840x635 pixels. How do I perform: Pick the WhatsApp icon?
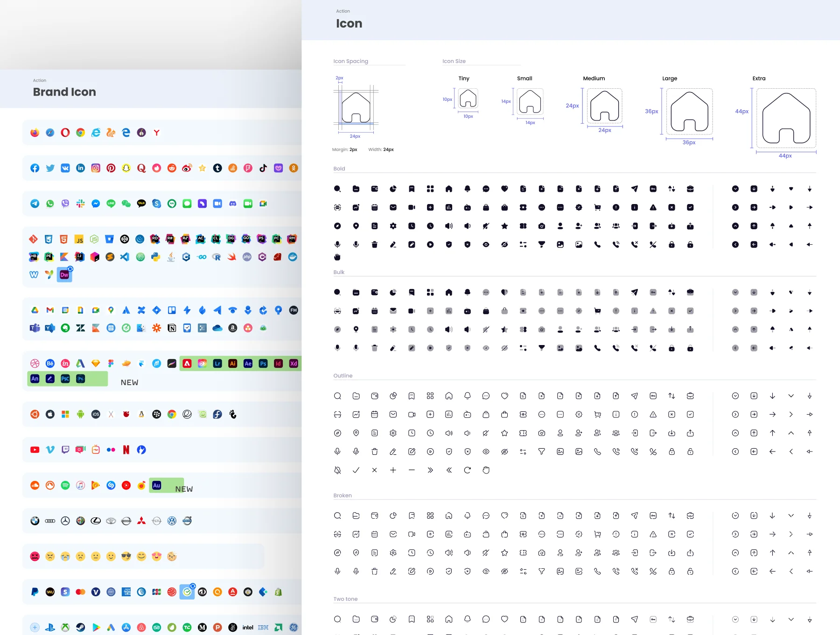(x=50, y=204)
